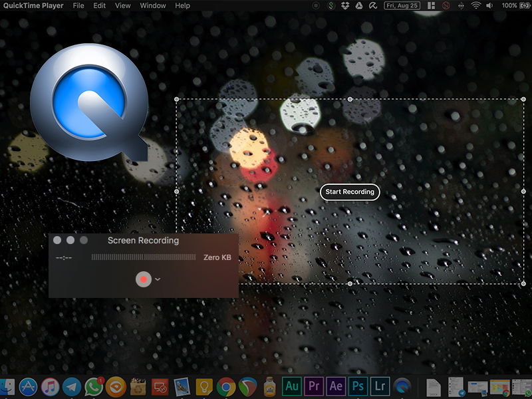Open the red screen app in dock
This screenshot has height=399, width=532.
pos(160,387)
